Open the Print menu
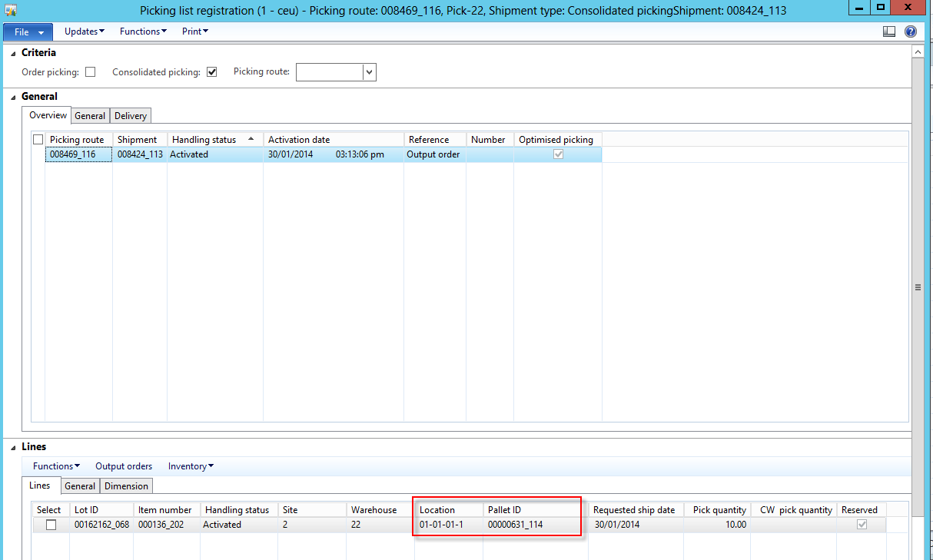The image size is (933, 560). click(195, 31)
